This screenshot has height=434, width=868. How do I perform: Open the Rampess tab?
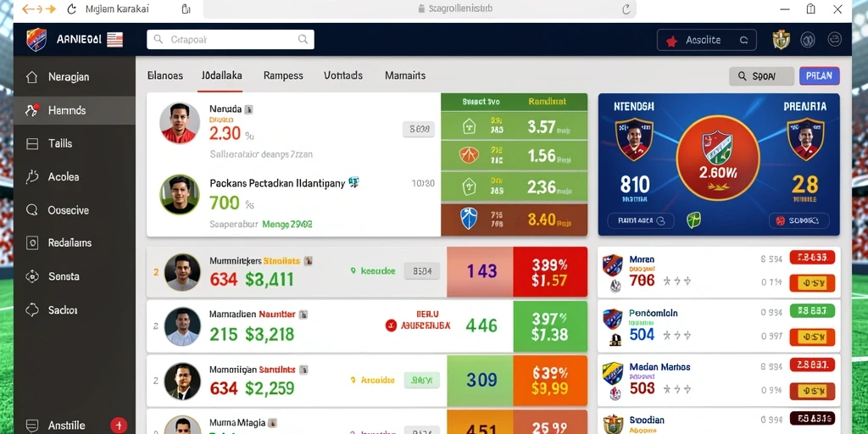tap(283, 75)
